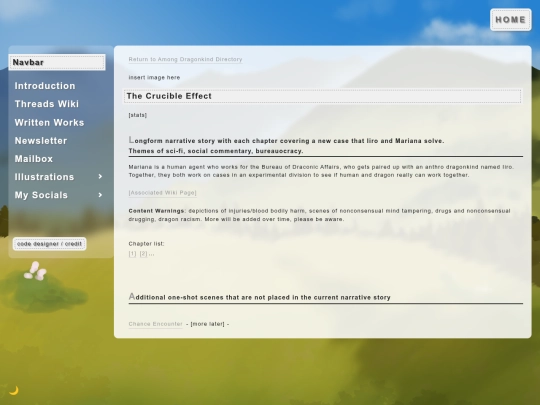Select Written Works in the navbar
Screen dimensions: 540x405
tap(49, 123)
